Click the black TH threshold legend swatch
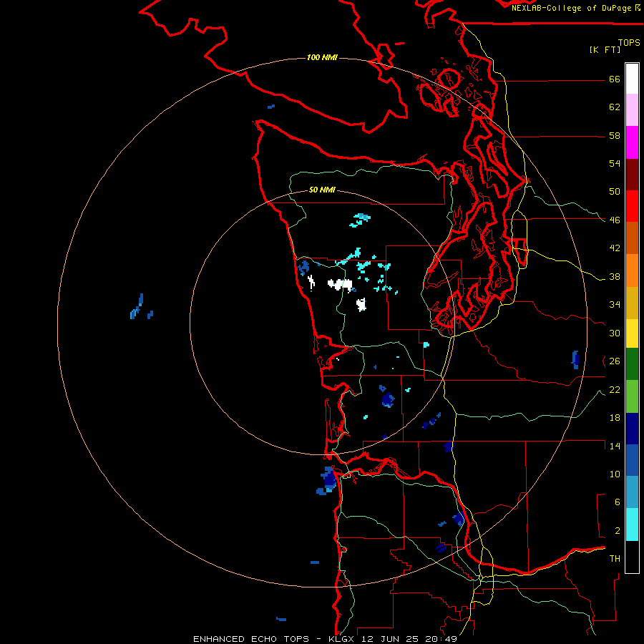This screenshot has height=644, width=644. click(x=632, y=557)
